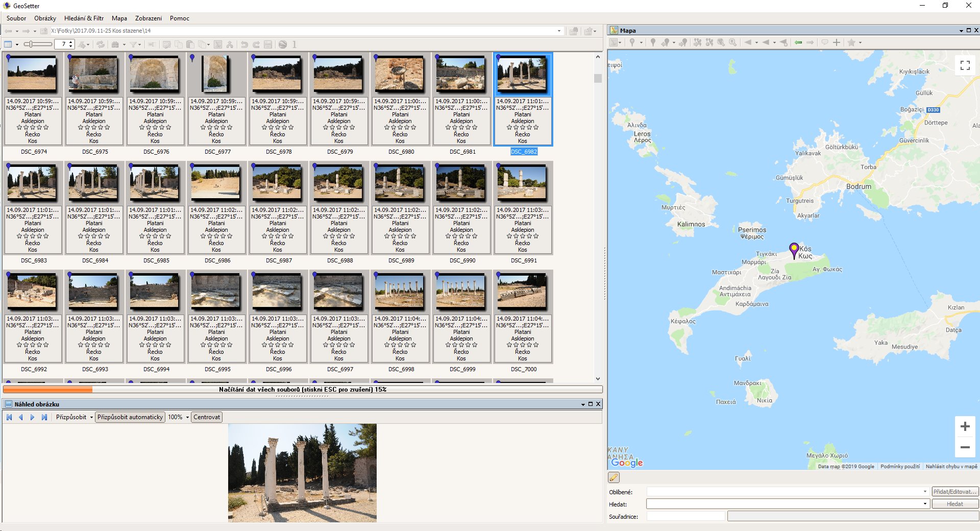Image resolution: width=980 pixels, height=531 pixels.
Task: Expand the Oblíbené favorites combo box
Action: [924, 492]
